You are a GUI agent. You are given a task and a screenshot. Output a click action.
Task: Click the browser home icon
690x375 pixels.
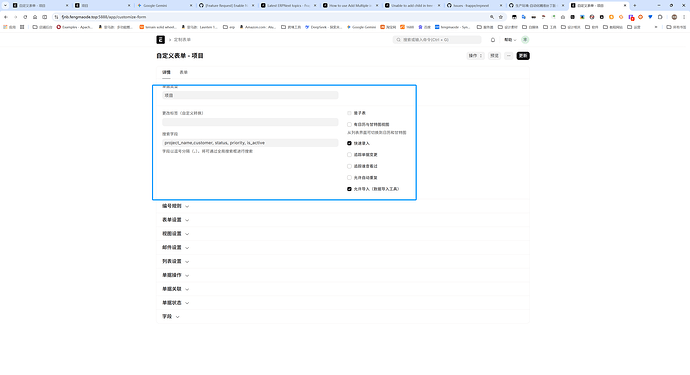pos(35,17)
